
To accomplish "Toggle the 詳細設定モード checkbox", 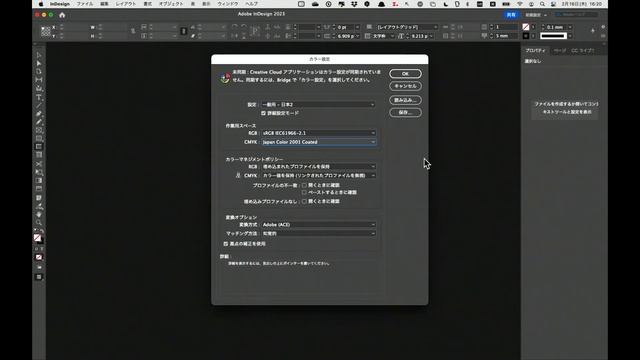I will [264, 113].
